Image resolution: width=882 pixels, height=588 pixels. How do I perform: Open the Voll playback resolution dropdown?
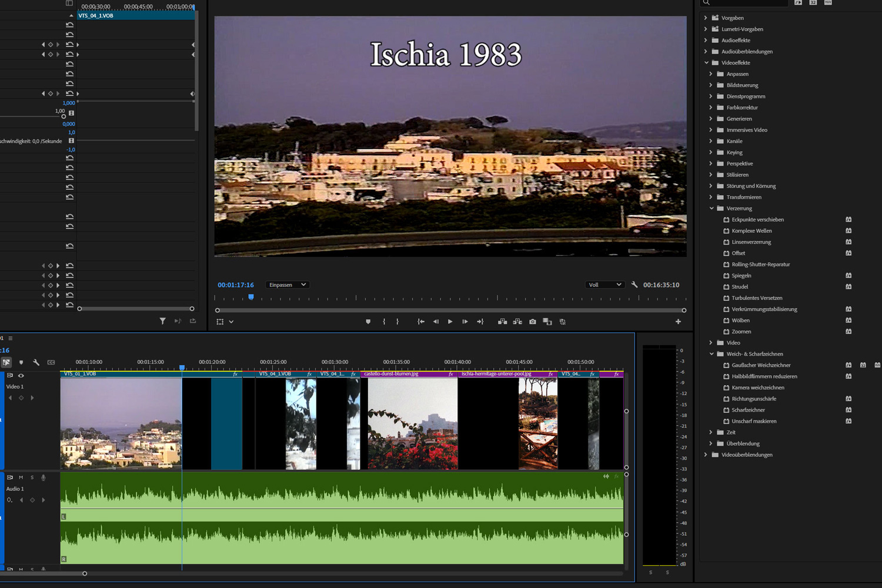[x=604, y=285]
